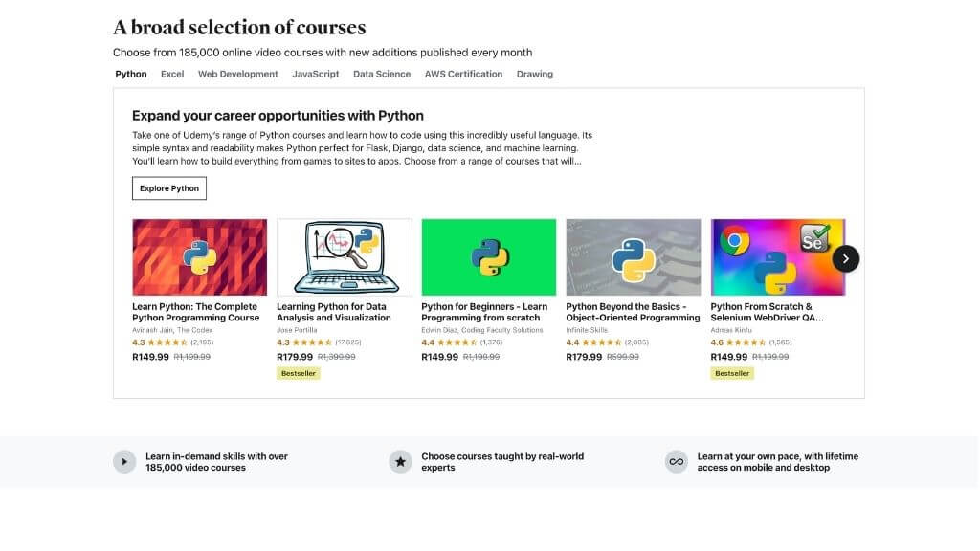Open Python for Beginners course title link
Viewport: 980px width, 551px height.
pyautogui.click(x=484, y=312)
